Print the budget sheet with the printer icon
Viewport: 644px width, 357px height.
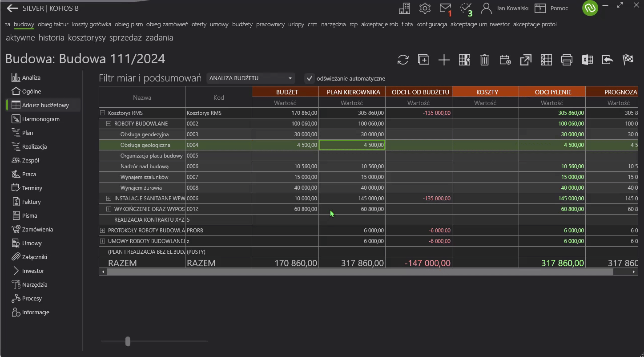(x=567, y=60)
